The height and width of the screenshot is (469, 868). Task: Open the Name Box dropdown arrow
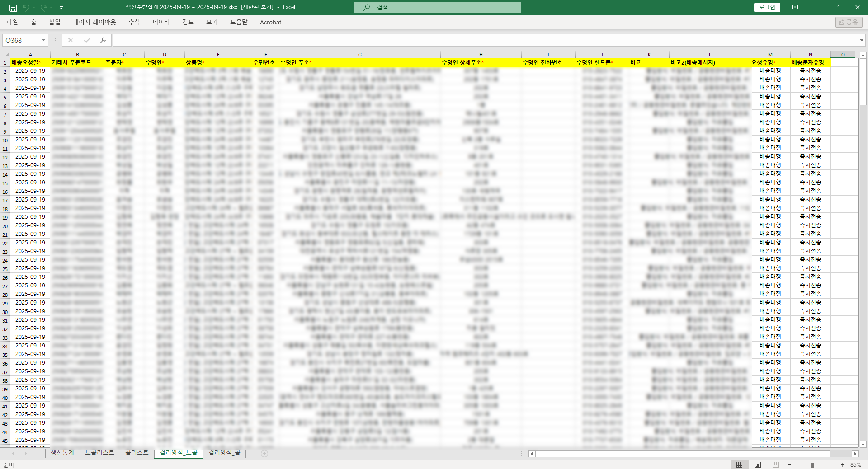pyautogui.click(x=43, y=40)
